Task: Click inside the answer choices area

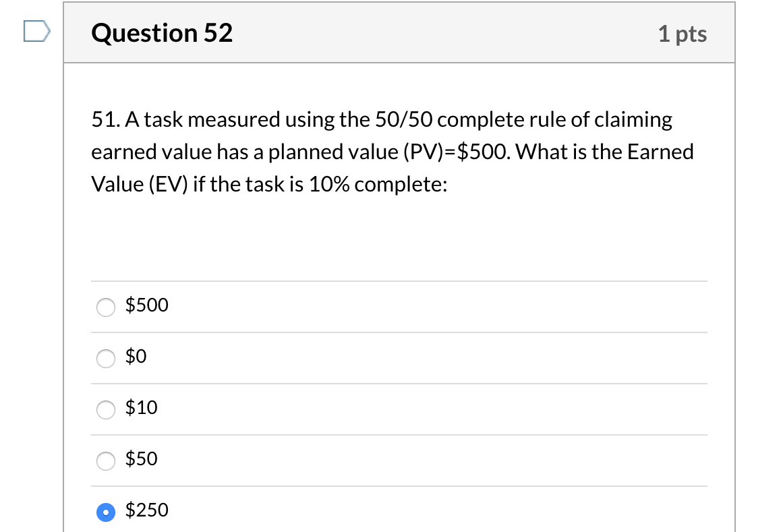Action: pos(399,409)
